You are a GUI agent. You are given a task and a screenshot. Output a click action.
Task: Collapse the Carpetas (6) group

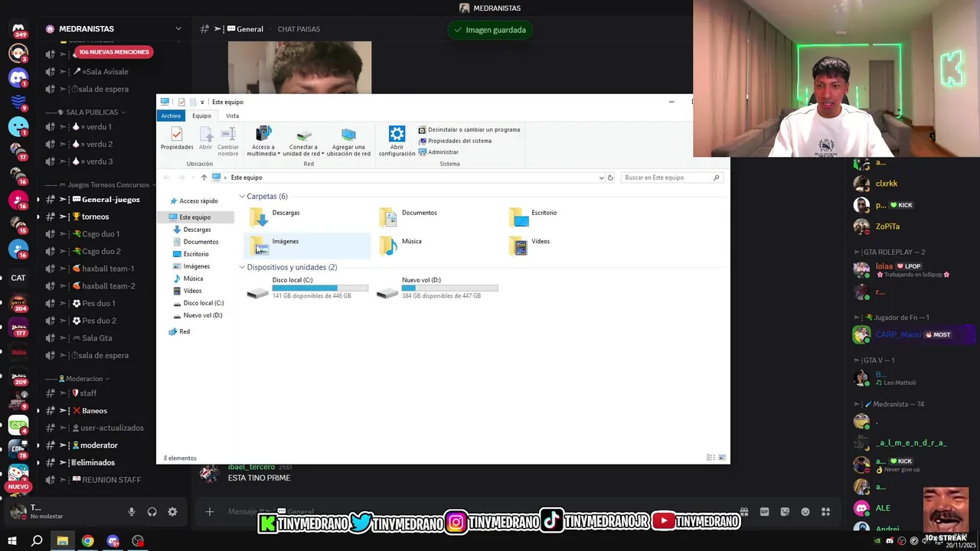pos(242,197)
